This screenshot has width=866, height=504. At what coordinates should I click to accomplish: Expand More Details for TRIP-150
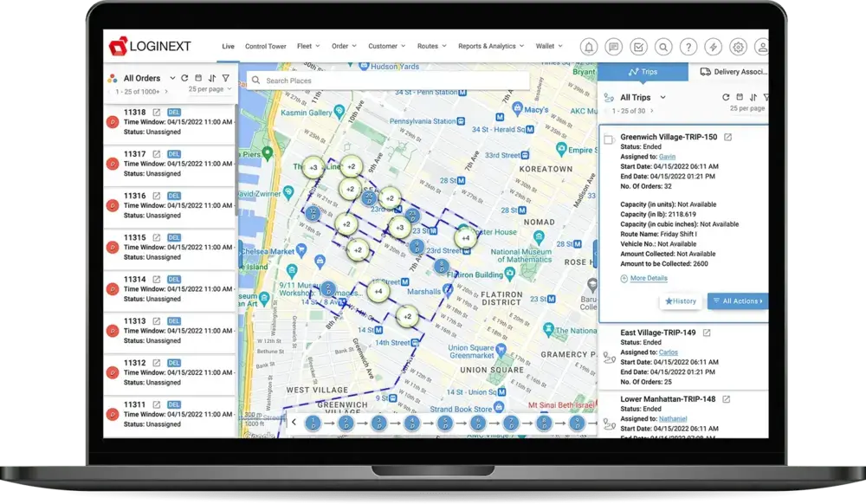point(648,278)
